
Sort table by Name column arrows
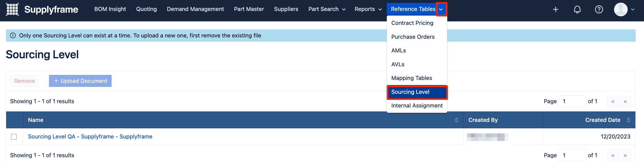456,120
